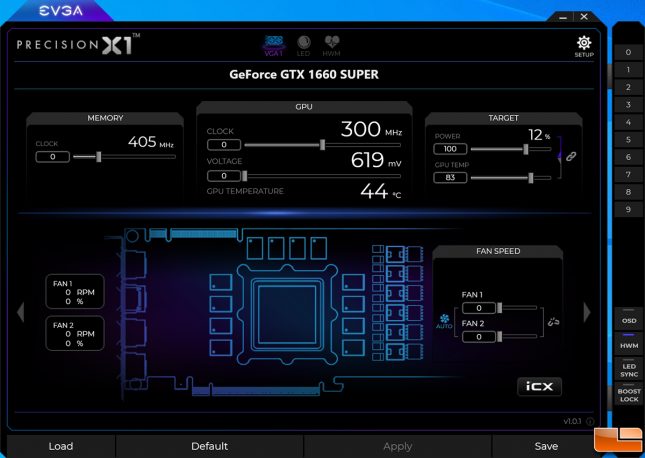Screen dimensions: 645x458
Task: Select profile 8
Action: pyautogui.click(x=628, y=192)
